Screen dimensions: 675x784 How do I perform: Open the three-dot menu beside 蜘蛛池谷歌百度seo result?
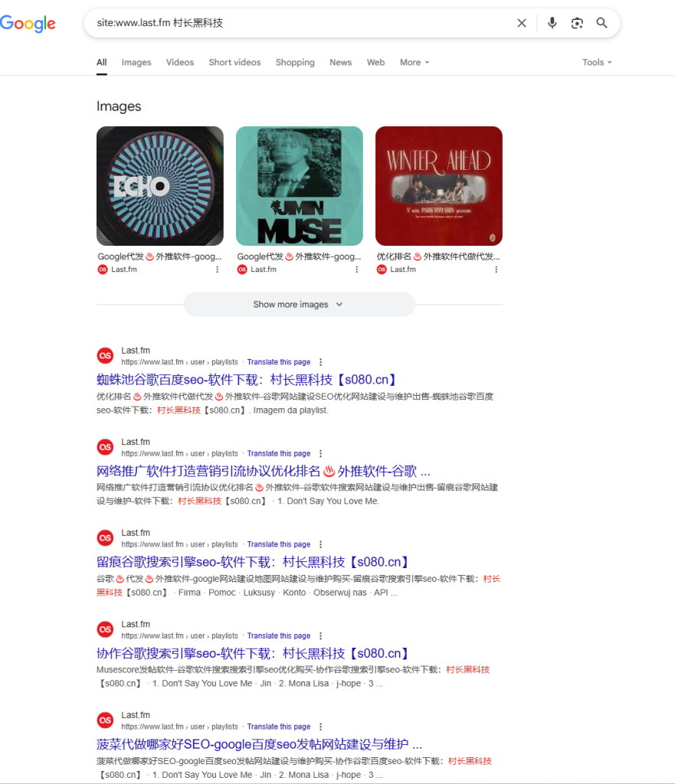click(320, 361)
